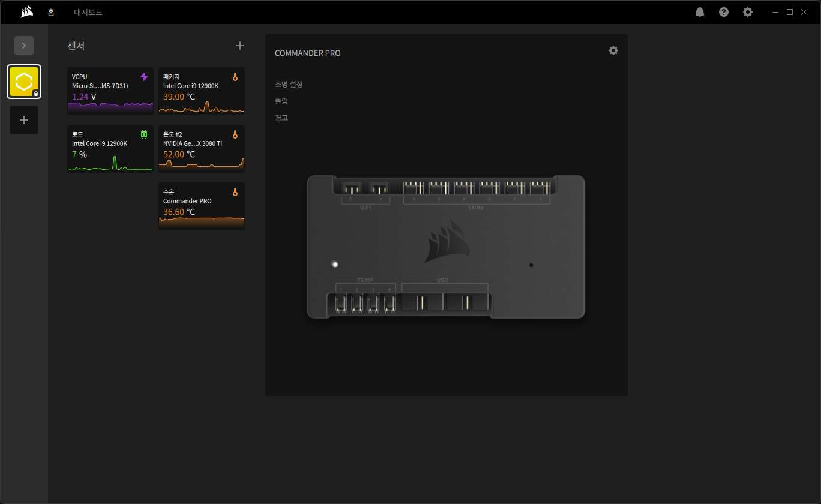Open Commander PRO panel gear settings
Image resolution: width=821 pixels, height=504 pixels.
613,50
